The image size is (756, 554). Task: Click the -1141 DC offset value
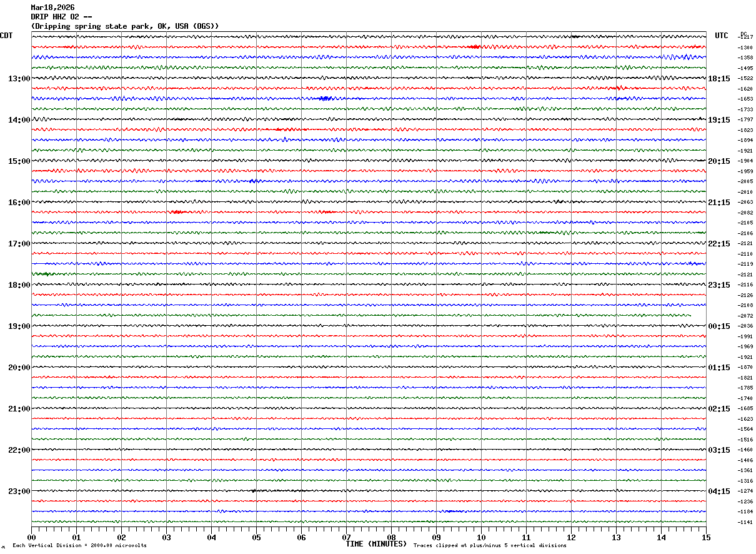745,522
